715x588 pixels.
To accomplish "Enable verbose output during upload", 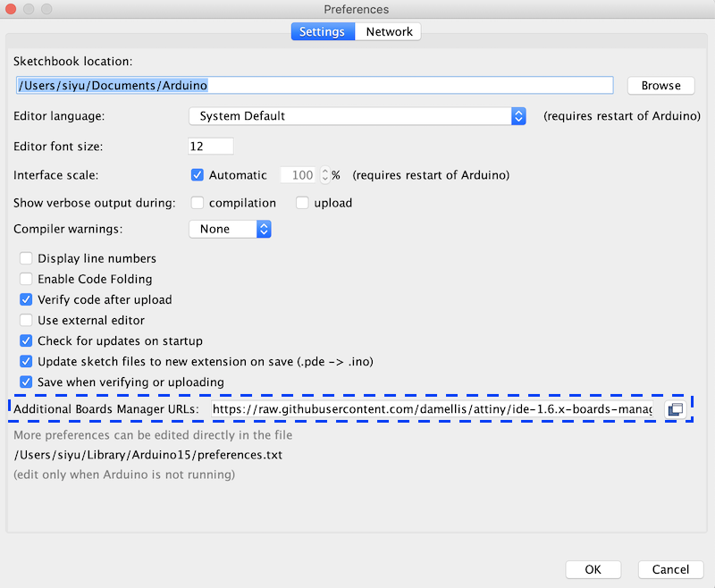I will point(302,203).
